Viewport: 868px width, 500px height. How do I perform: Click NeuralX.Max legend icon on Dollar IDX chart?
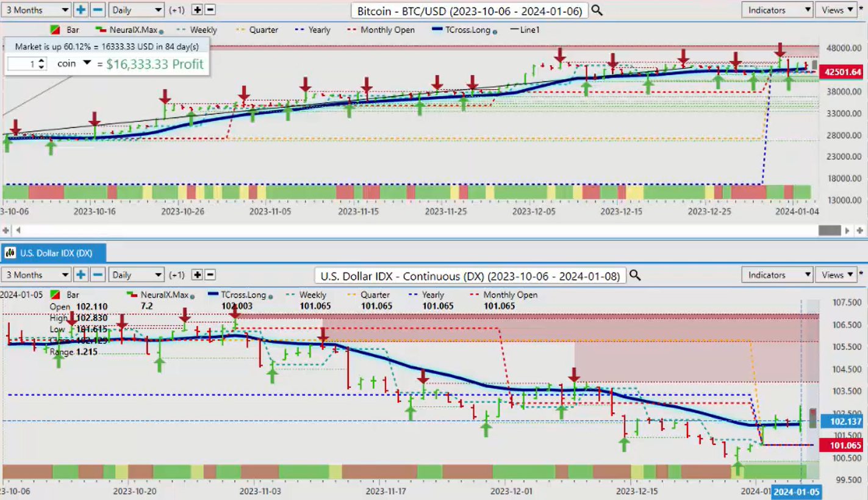click(133, 294)
